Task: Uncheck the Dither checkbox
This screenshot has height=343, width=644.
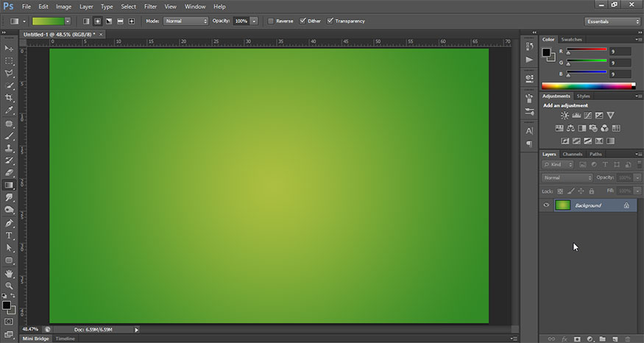Action: point(302,21)
